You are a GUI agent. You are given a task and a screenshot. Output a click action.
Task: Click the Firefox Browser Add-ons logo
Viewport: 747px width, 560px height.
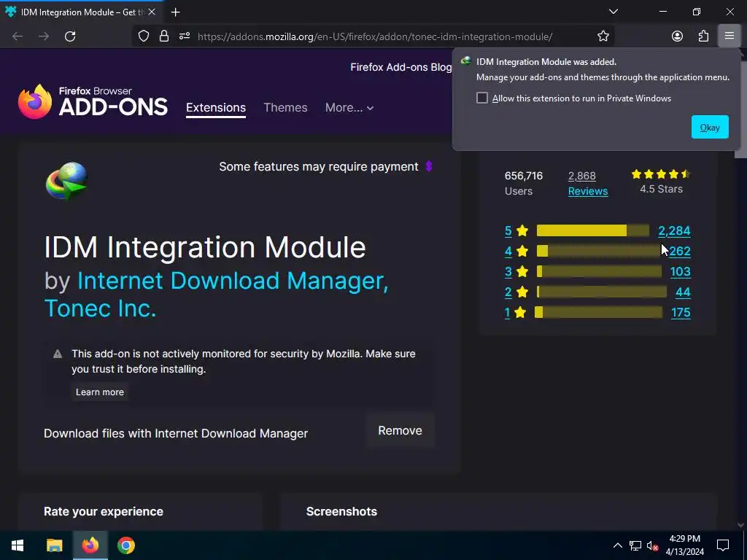click(93, 101)
